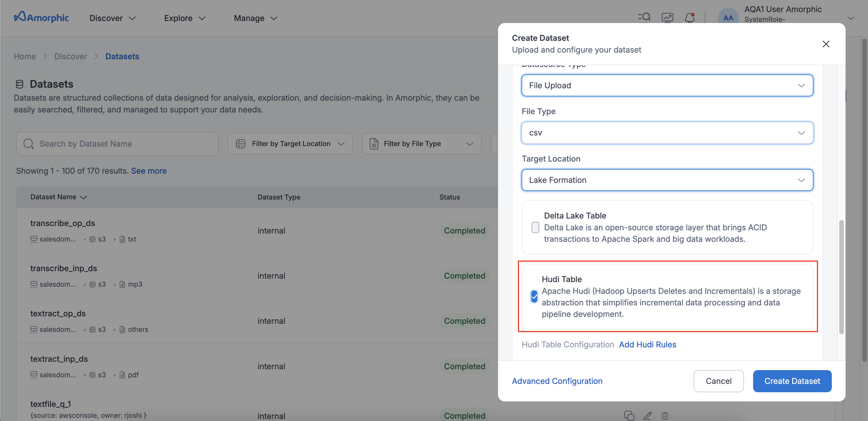The height and width of the screenshot is (421, 868).
Task: Open the global search icon in header
Action: 644,17
